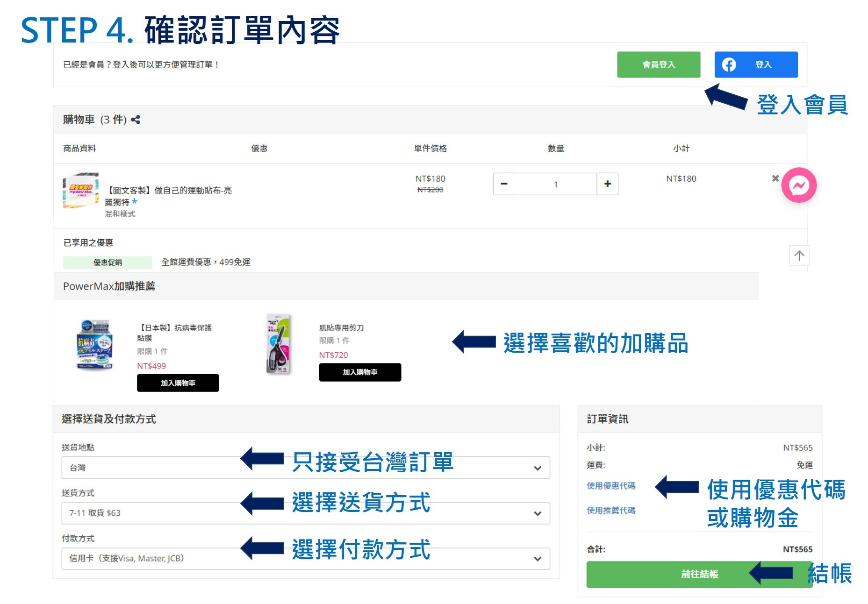Remove the item with the X icon
This screenshot has width=868, height=604.
pos(775,178)
